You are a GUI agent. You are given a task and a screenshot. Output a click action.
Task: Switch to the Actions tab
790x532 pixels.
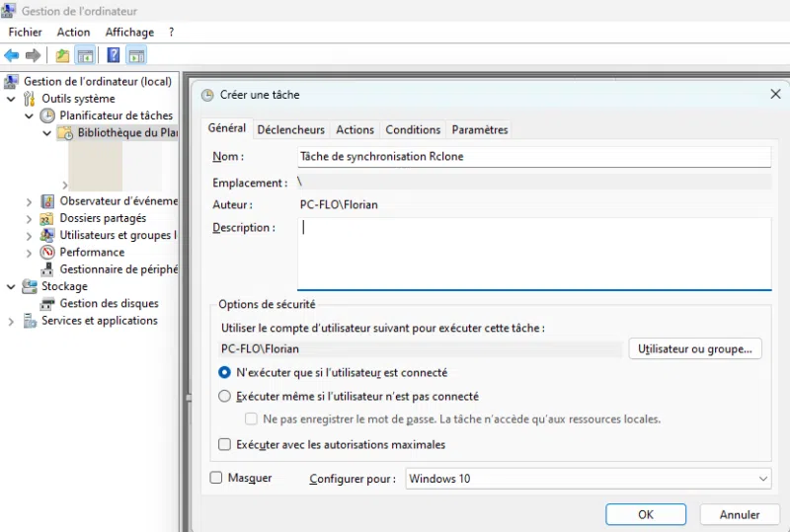click(x=355, y=130)
